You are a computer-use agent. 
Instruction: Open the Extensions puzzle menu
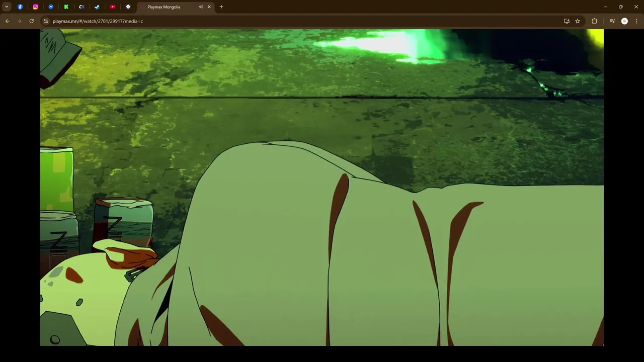tap(595, 21)
